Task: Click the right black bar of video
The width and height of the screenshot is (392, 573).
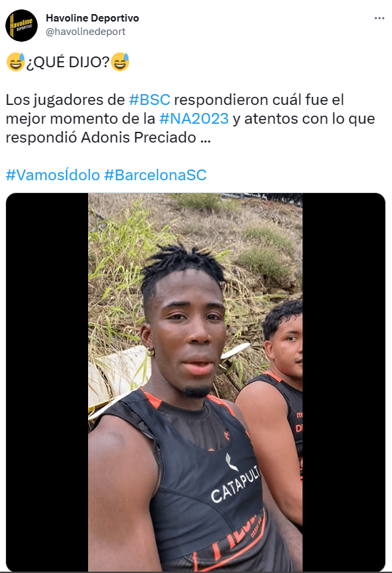Action: 344,381
